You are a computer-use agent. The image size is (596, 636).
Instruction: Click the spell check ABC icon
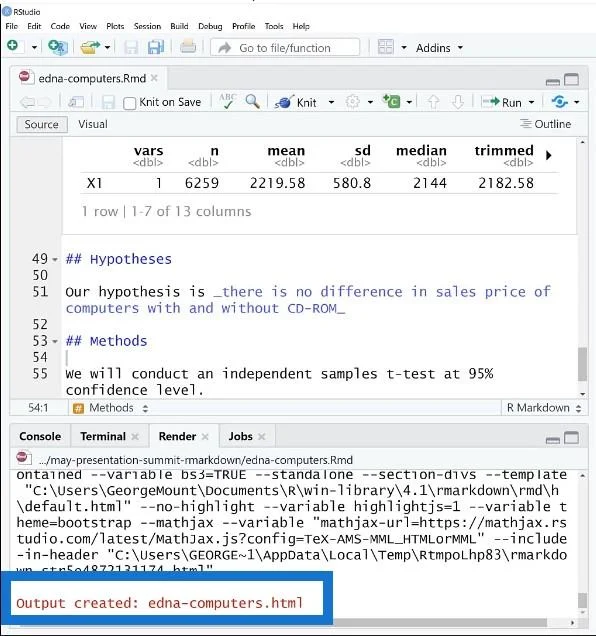click(227, 101)
